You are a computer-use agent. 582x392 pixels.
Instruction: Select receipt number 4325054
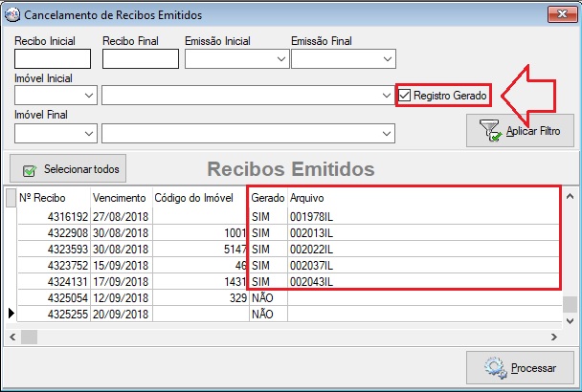(x=68, y=298)
